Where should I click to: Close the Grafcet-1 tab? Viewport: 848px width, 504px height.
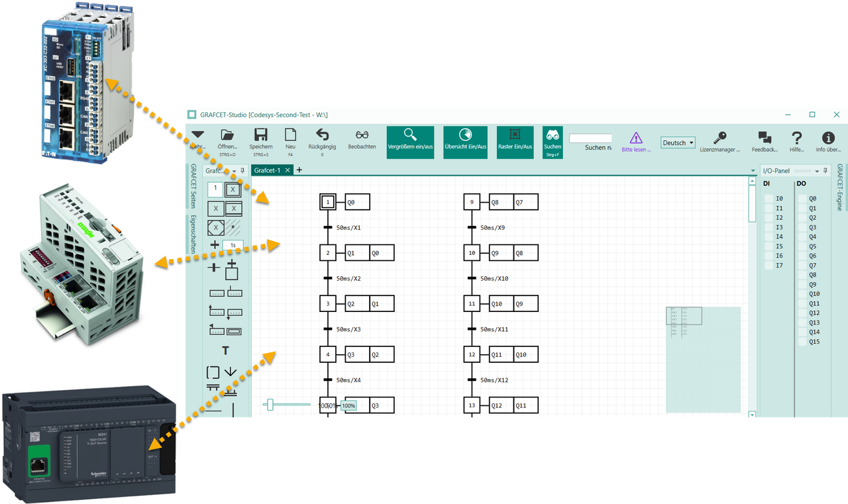pyautogui.click(x=288, y=170)
